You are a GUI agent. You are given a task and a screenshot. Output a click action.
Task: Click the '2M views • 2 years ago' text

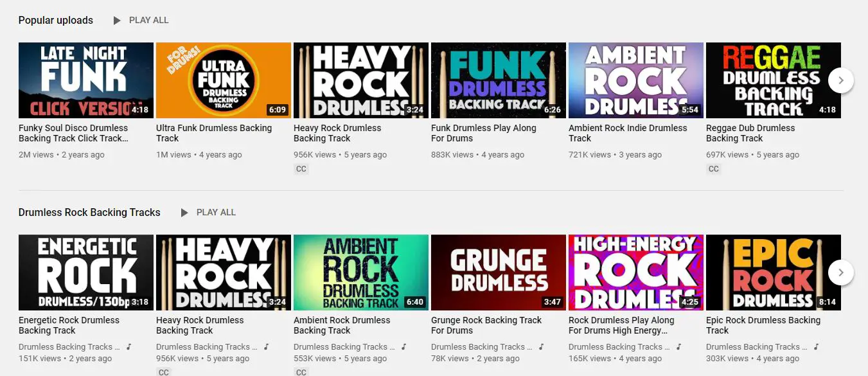coord(61,155)
